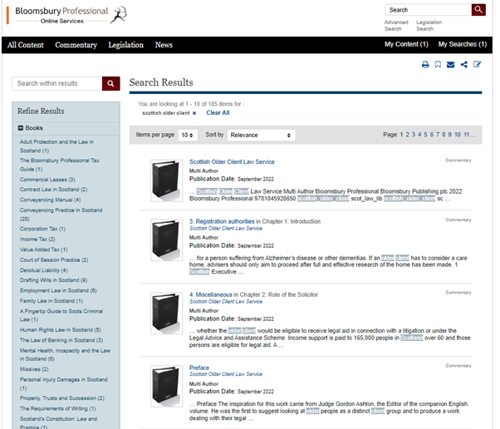Filter by The Law of Banking in Scotland

[61, 340]
